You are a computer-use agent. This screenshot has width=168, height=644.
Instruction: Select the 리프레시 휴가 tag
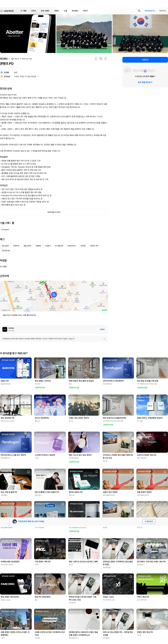click(x=94, y=246)
